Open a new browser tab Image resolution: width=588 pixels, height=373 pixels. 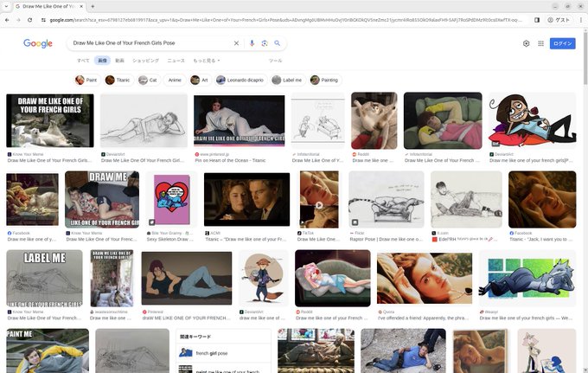point(93,6)
